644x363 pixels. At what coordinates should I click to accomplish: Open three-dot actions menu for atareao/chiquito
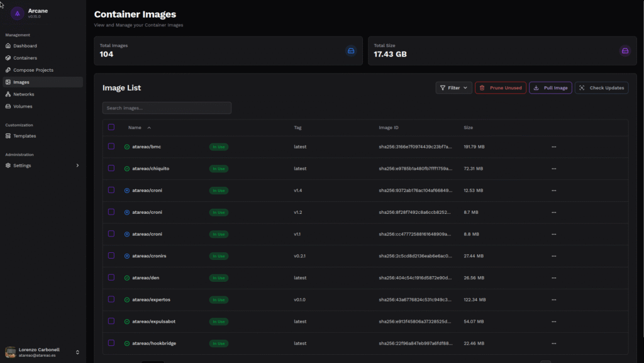[553, 169]
